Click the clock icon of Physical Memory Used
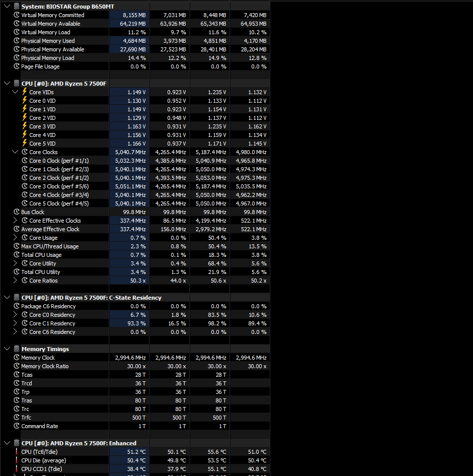This screenshot has width=473, height=476. [x=17, y=41]
